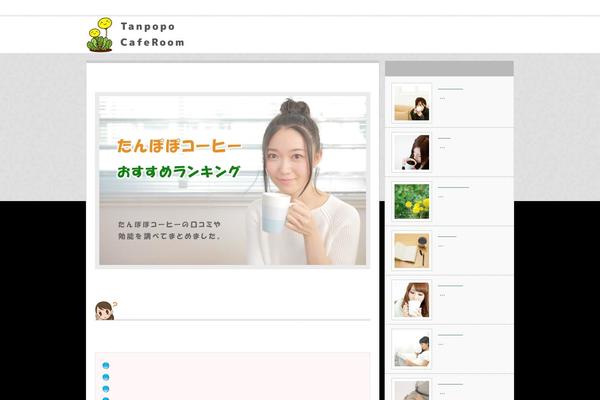The height and width of the screenshot is (400, 600).
Task: Click the third blue bullet in list box
Action: coord(106,389)
